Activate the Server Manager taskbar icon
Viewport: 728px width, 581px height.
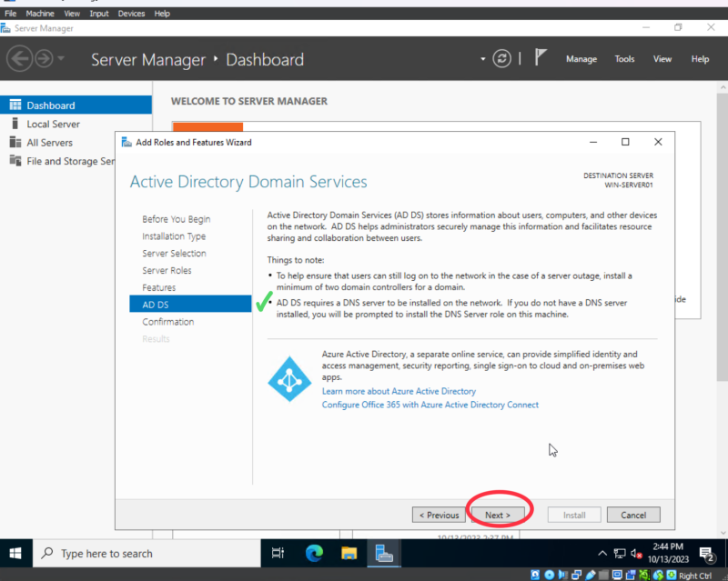pos(383,553)
